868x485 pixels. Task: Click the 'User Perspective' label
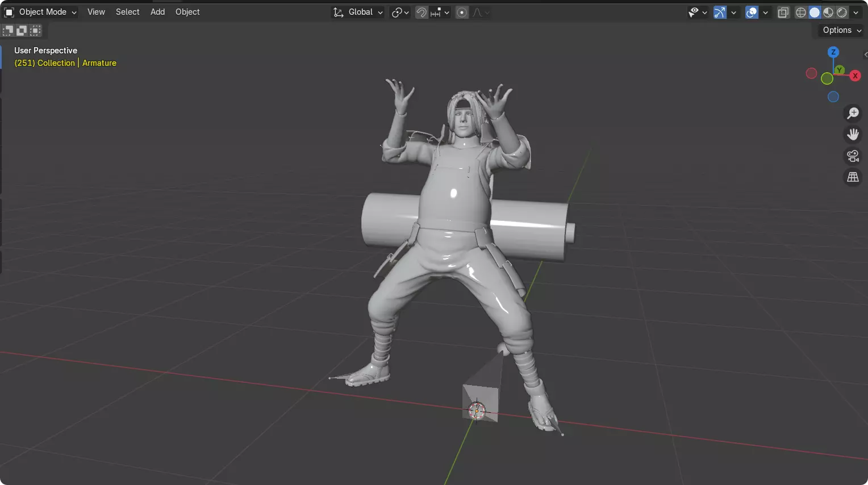[45, 51]
